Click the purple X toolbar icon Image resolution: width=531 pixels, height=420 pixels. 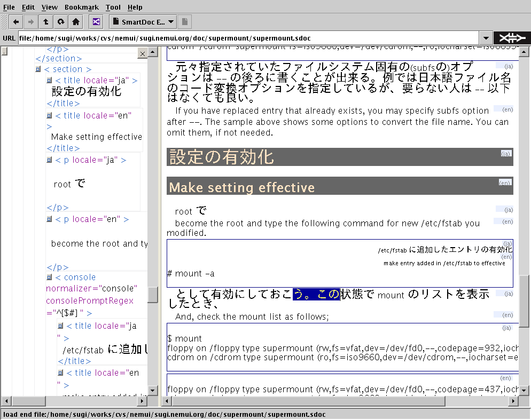96,22
